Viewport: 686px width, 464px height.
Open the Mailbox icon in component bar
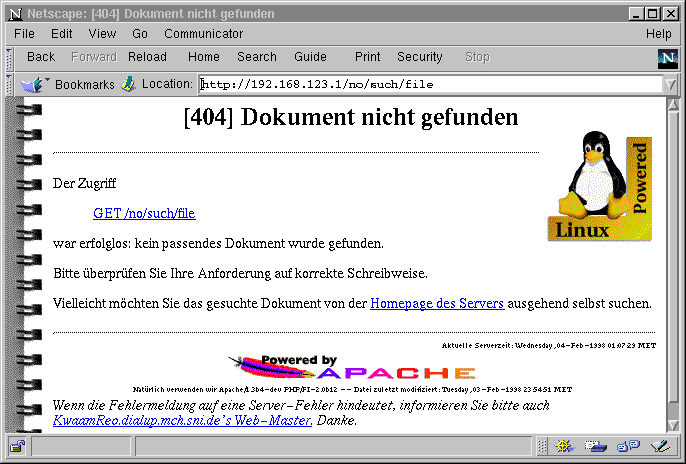coord(596,446)
